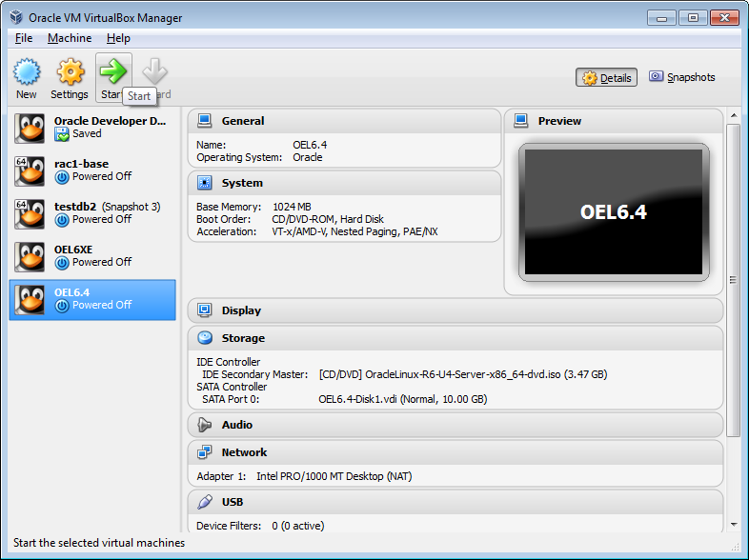Select the OEL6XE virtual machine
Viewport: 749px width, 560px height.
pyautogui.click(x=92, y=257)
